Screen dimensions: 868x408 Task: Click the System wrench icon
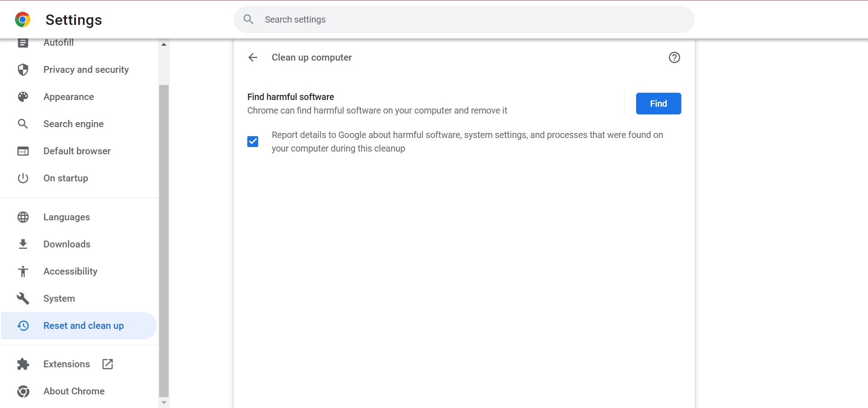[23, 299]
